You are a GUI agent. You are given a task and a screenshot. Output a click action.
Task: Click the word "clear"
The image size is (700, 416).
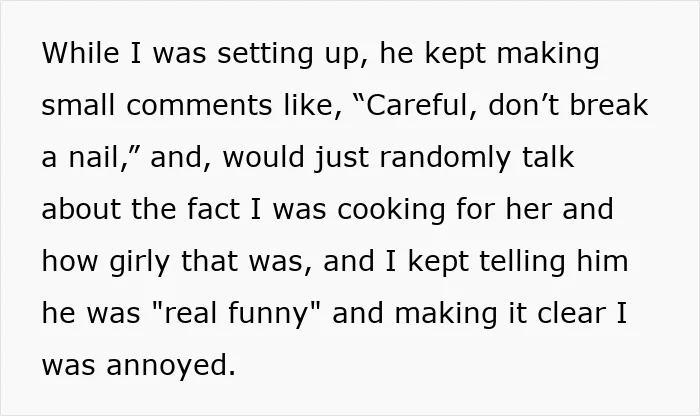coord(571,312)
